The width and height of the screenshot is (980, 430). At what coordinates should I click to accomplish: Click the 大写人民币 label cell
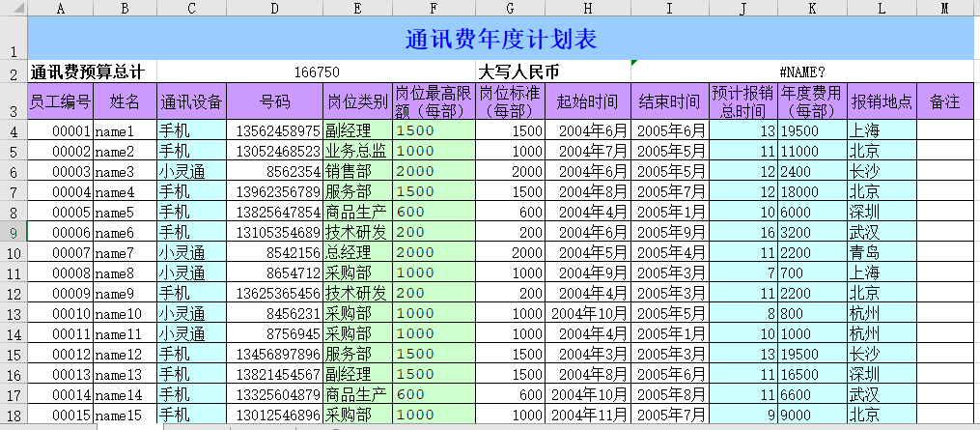[x=552, y=72]
